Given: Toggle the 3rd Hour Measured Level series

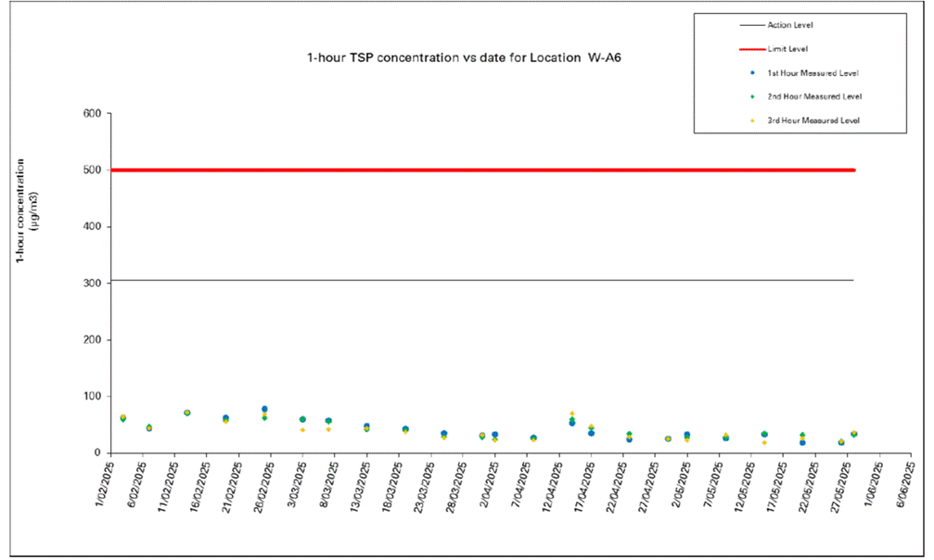Looking at the screenshot, I should tap(816, 120).
